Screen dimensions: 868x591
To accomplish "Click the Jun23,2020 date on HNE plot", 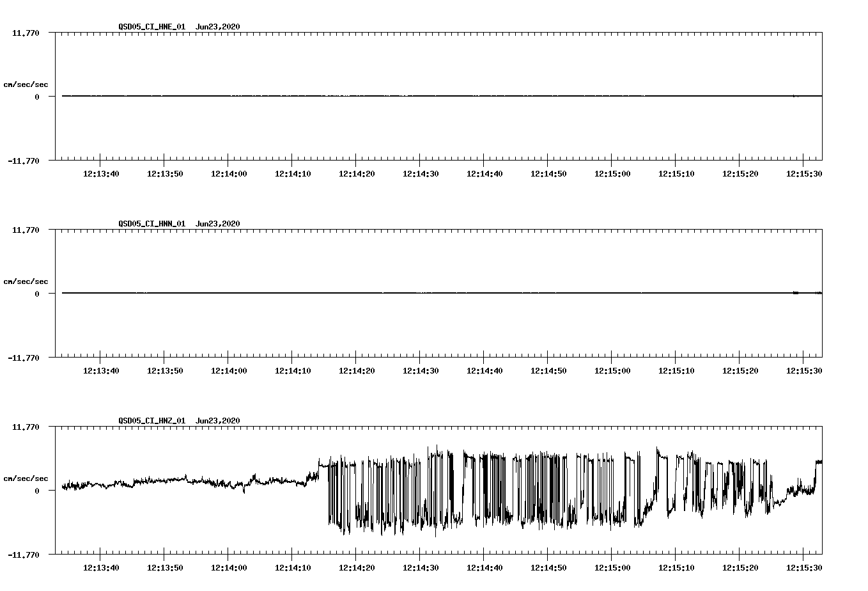I will [x=218, y=27].
